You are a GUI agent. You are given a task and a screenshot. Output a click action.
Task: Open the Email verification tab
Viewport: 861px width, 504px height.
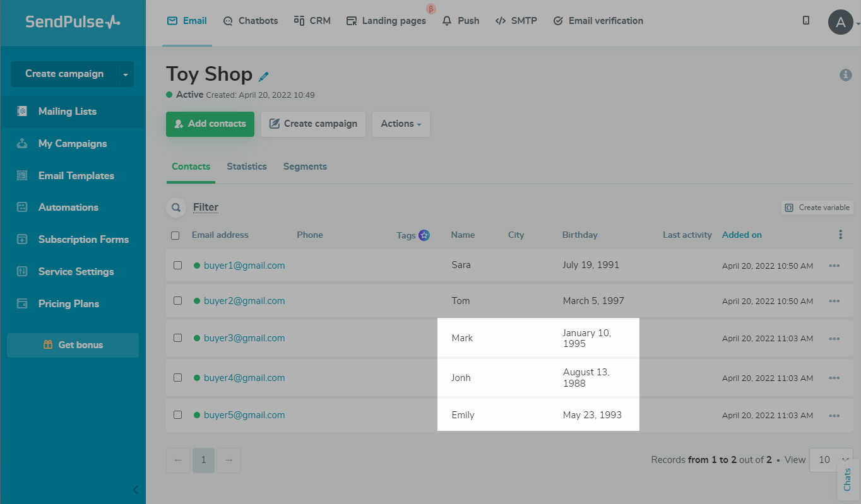pyautogui.click(x=598, y=21)
